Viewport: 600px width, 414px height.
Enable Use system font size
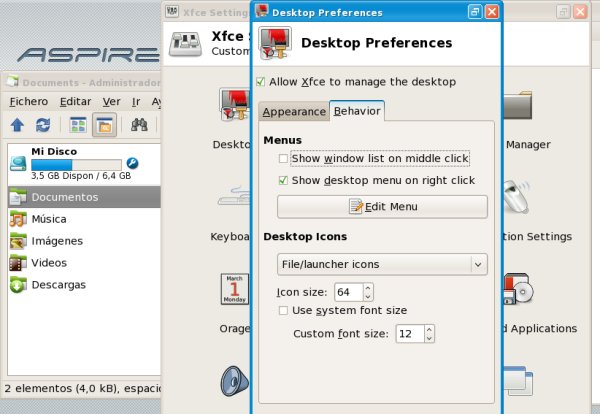[284, 311]
